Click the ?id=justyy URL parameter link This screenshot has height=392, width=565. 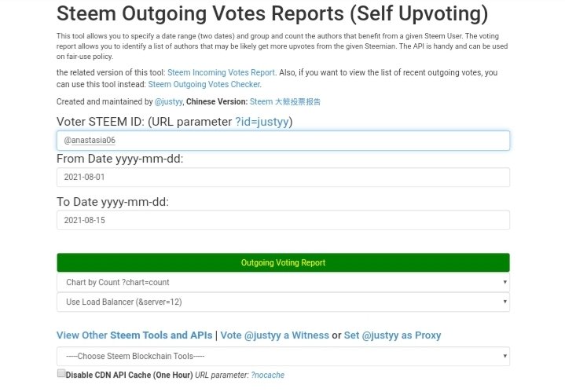coord(262,122)
